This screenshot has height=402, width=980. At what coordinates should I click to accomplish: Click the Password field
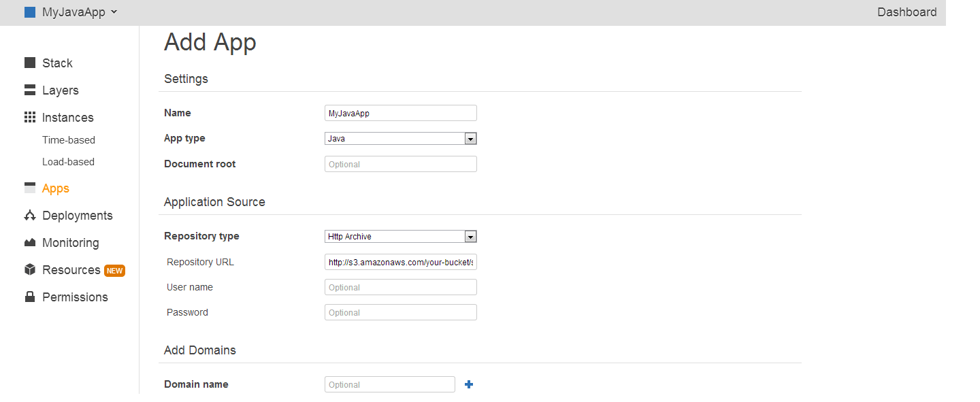pos(401,312)
